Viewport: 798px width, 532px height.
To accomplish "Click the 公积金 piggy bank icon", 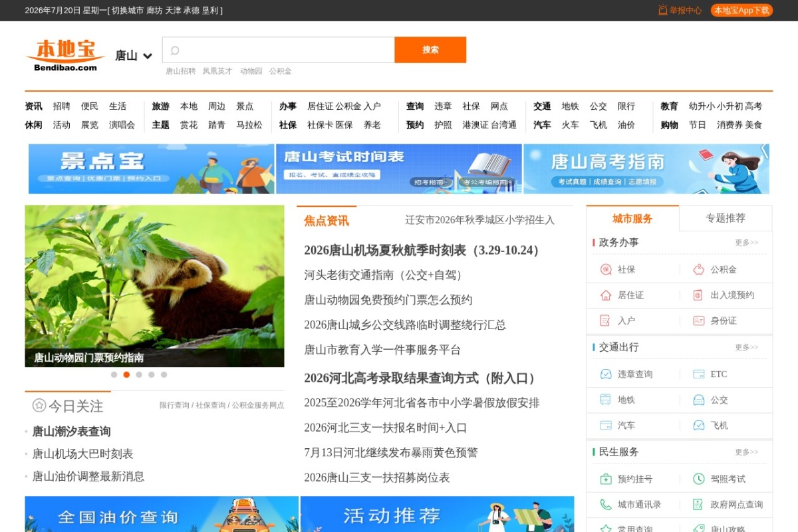I will [698, 269].
